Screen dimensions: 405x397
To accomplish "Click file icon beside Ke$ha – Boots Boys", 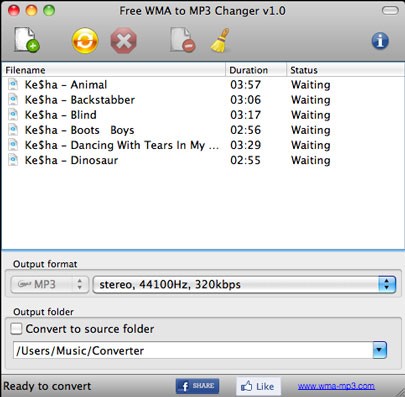I will [13, 129].
